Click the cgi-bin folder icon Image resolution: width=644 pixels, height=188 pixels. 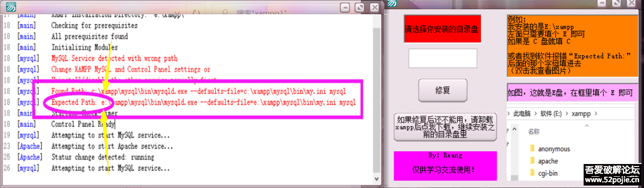pyautogui.click(x=532, y=173)
